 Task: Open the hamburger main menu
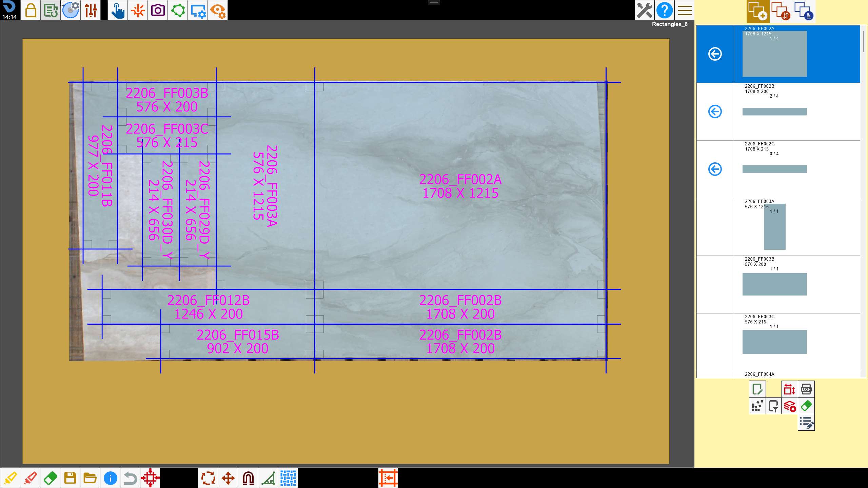coord(685,10)
